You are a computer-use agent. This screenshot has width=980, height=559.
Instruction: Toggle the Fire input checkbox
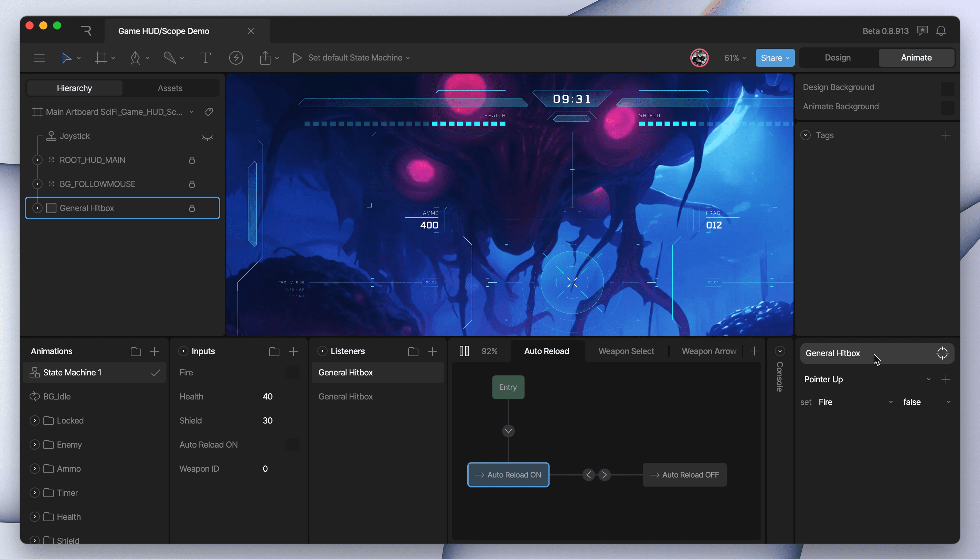292,372
